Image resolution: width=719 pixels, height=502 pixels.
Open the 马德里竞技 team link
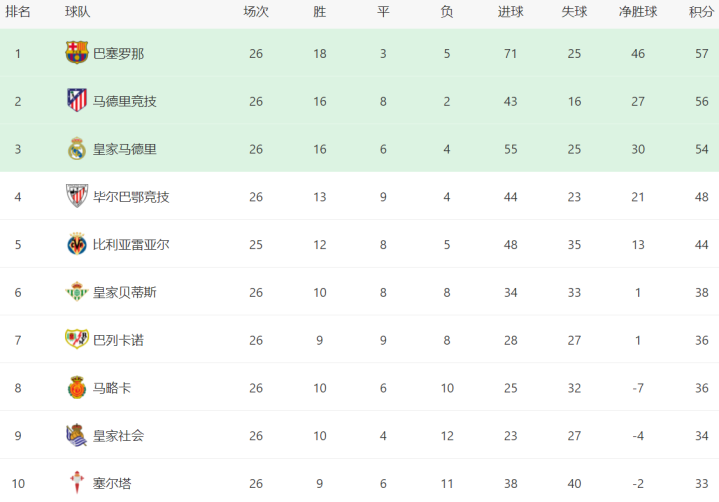pos(124,101)
